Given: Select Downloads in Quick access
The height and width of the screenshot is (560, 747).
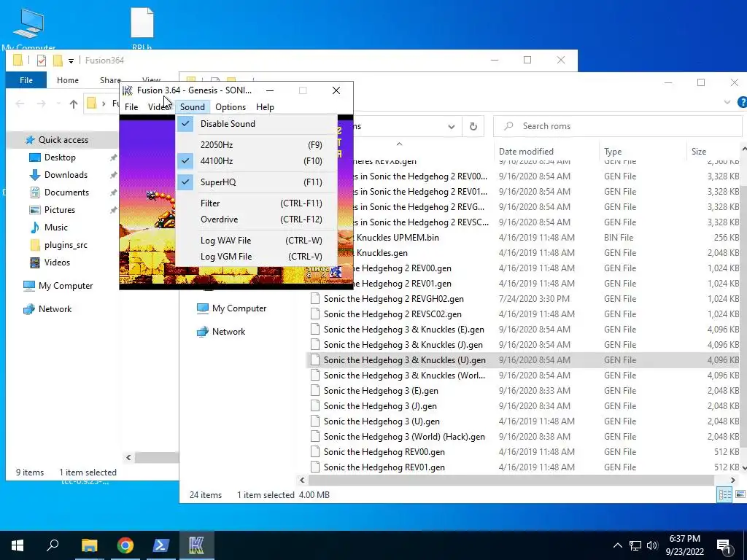Looking at the screenshot, I should click(66, 175).
